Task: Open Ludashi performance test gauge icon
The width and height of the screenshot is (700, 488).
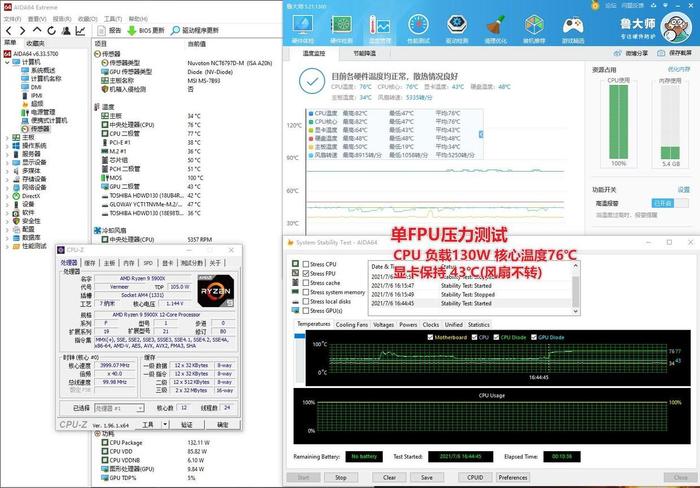Action: tap(418, 25)
